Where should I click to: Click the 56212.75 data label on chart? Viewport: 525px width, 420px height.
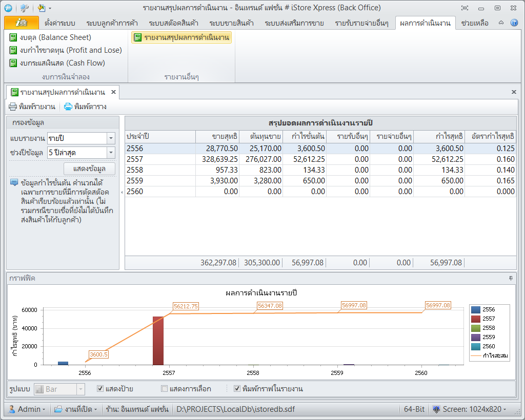click(x=186, y=306)
